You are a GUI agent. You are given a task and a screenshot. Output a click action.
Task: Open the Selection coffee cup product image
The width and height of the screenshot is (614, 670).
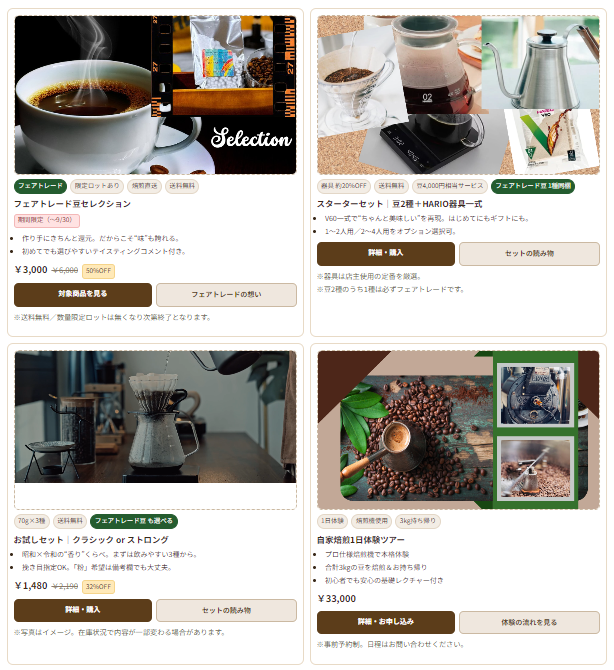click(155, 95)
